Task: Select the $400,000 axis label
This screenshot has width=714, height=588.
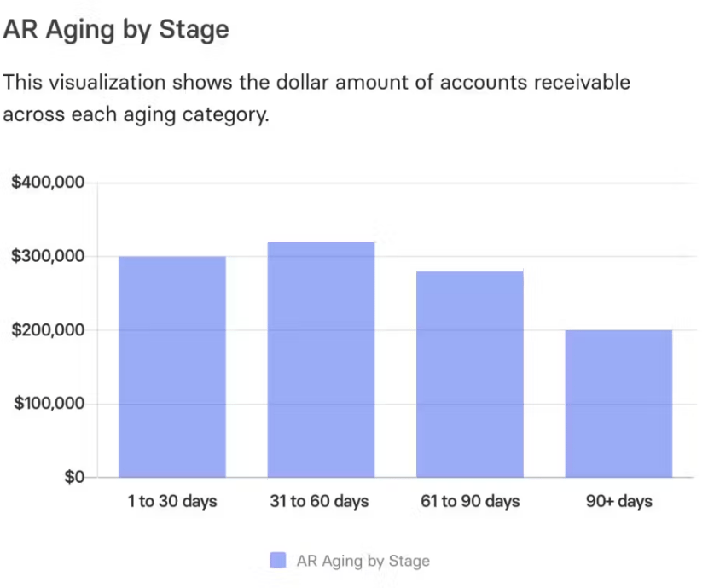Action: coord(48,182)
